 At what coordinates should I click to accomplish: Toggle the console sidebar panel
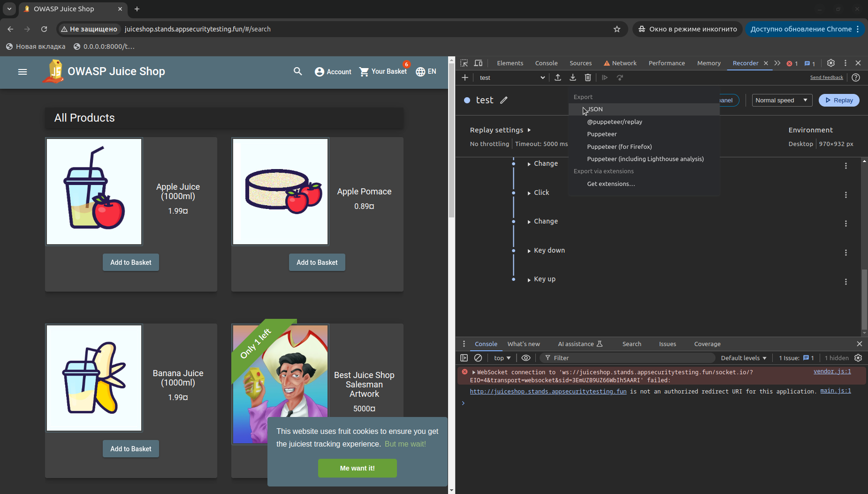pyautogui.click(x=464, y=358)
